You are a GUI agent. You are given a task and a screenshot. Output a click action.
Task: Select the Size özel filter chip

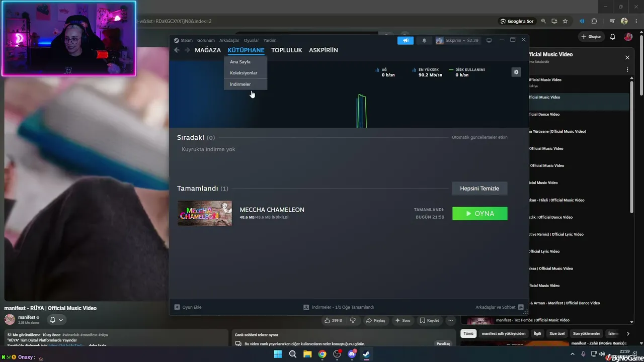click(557, 333)
